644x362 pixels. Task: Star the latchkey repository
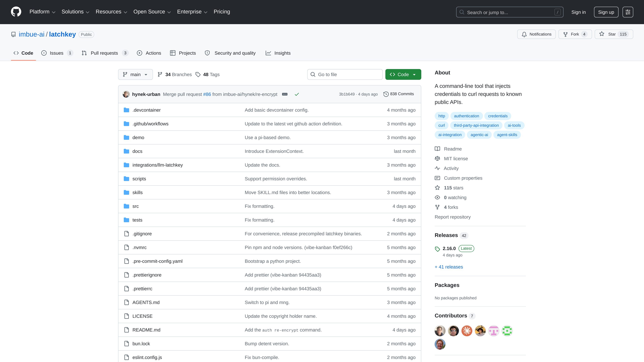coord(614,34)
